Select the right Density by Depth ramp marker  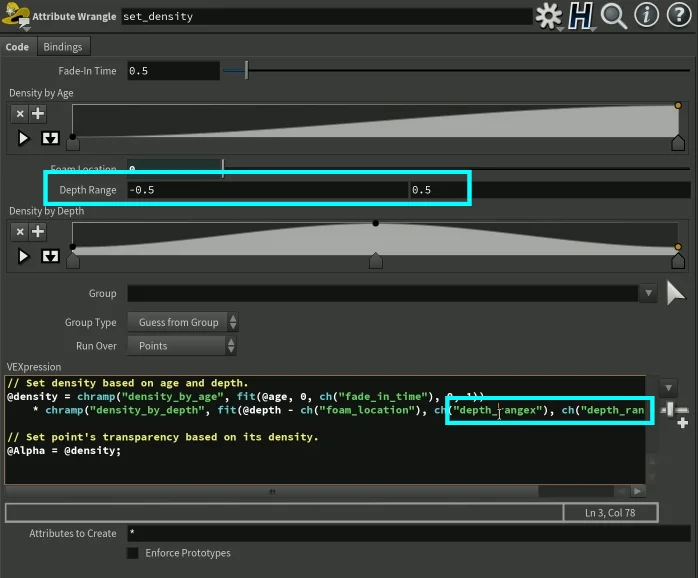(x=678, y=261)
